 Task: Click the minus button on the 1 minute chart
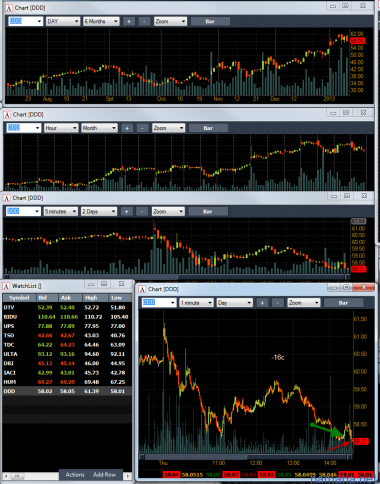tap(278, 303)
